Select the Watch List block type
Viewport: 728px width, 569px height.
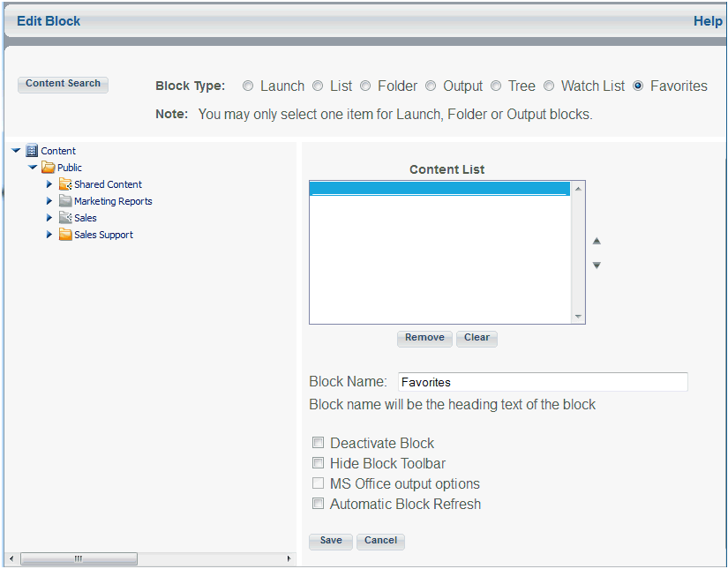coord(549,86)
